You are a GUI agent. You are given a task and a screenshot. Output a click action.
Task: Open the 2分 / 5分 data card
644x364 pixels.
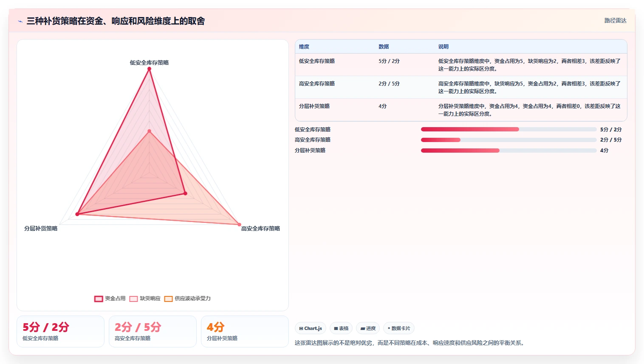click(x=153, y=332)
